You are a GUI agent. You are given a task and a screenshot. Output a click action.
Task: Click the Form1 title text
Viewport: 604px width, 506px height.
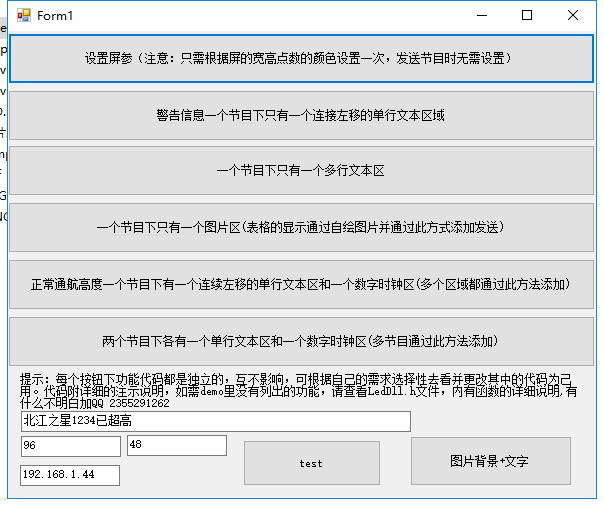coord(55,16)
